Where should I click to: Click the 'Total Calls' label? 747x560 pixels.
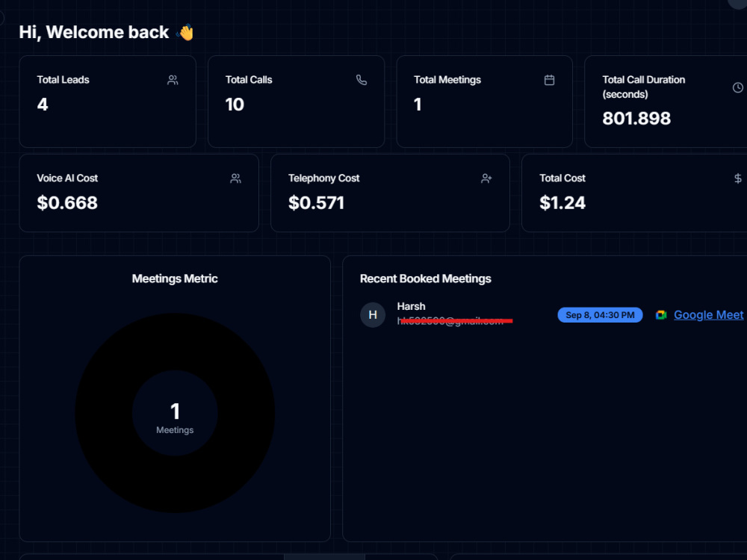coord(249,80)
